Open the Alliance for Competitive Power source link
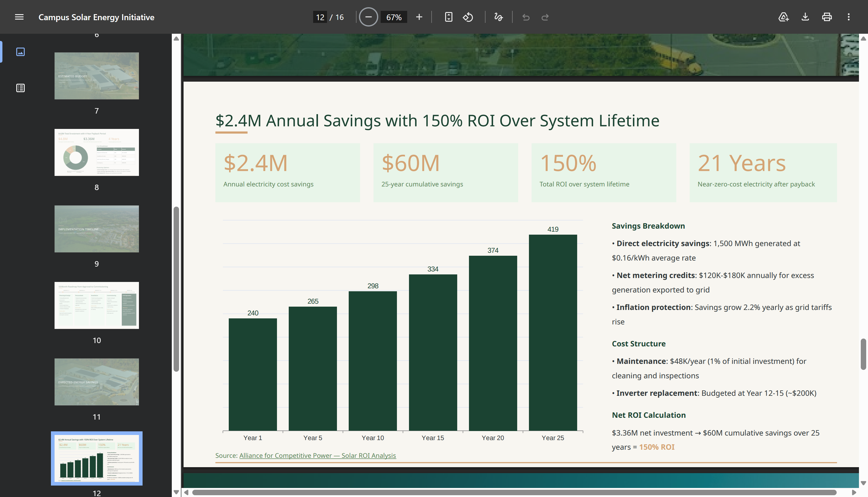The image size is (868, 497). pos(318,455)
